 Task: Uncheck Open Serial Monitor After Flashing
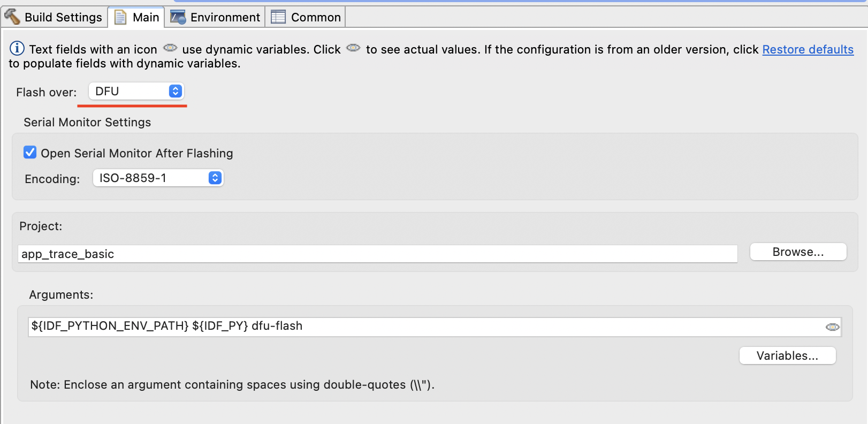tap(30, 153)
